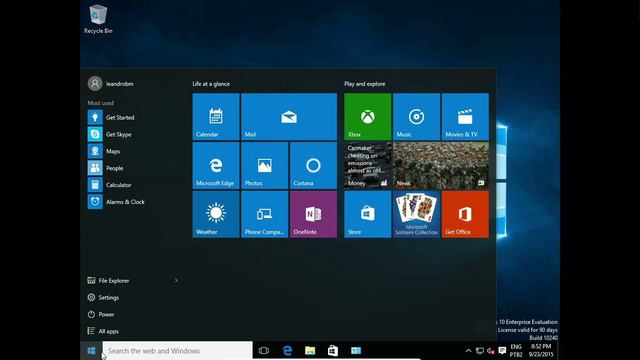Open the Photos tile
This screenshot has height=360, width=640.
264,165
